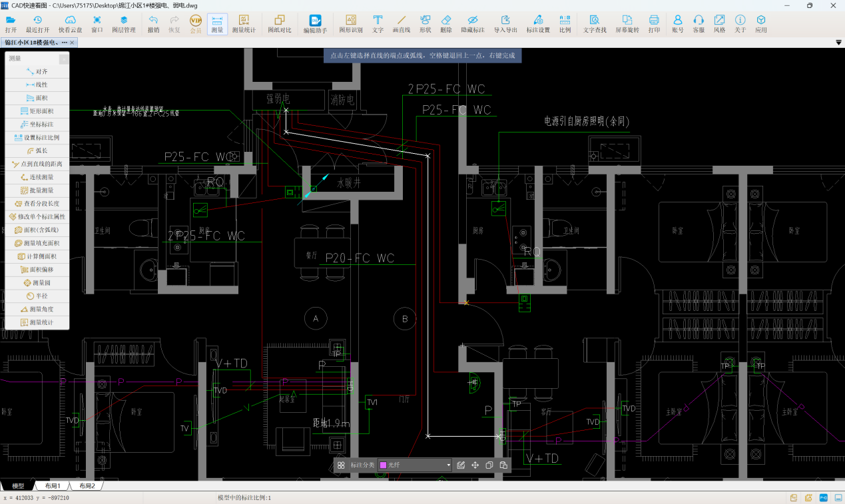The height and width of the screenshot is (504, 845).
Task: Switch to the 模型 model tab
Action: click(x=18, y=486)
